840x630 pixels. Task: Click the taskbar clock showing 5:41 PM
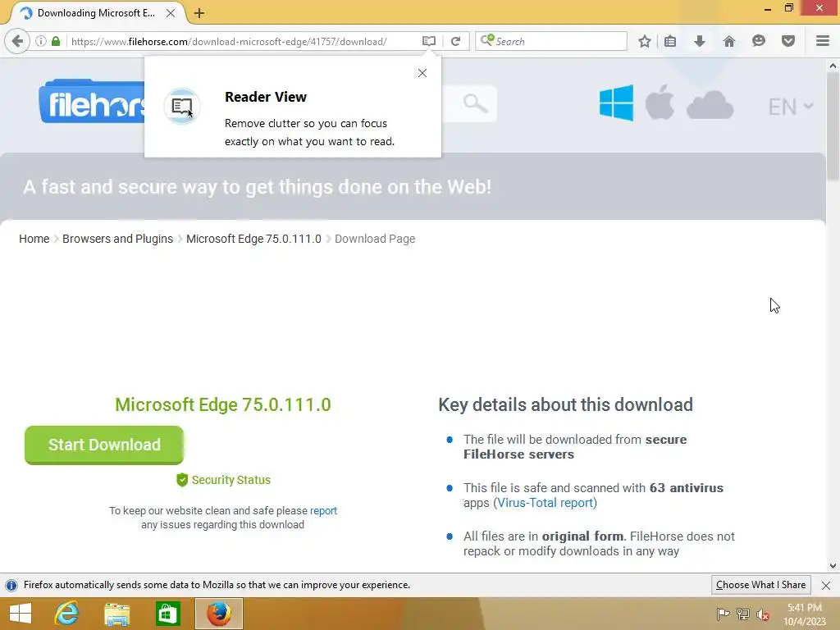805,614
